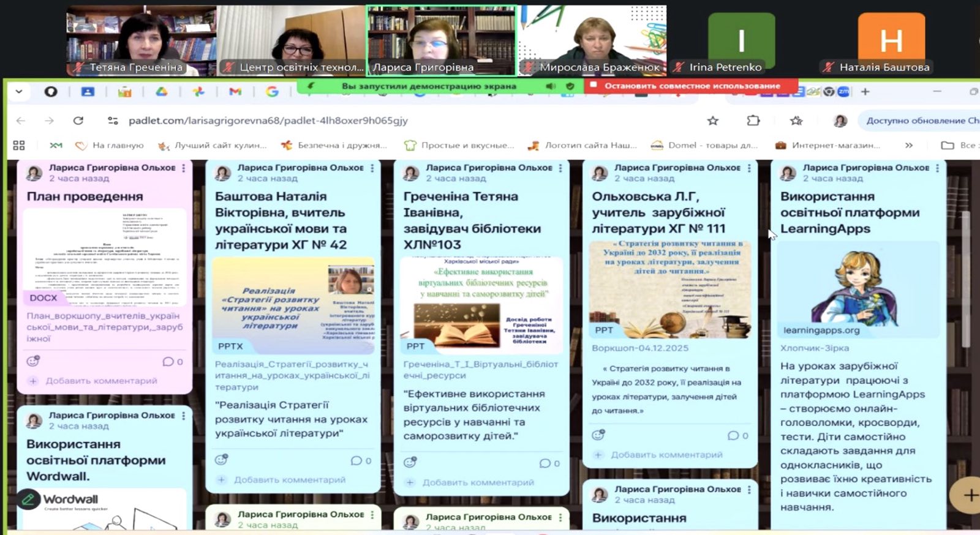Screen dimensions: 980x535
Task: Open the tab search dropdown arrow
Action: 19,92
